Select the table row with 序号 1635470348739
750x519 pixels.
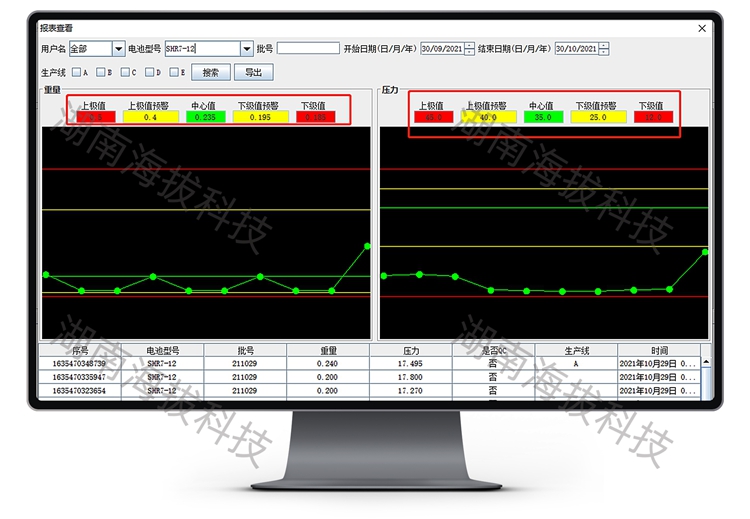click(80, 364)
